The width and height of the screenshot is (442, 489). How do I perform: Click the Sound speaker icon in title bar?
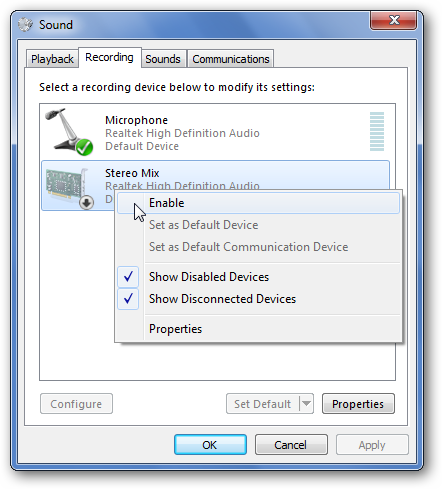[25, 25]
